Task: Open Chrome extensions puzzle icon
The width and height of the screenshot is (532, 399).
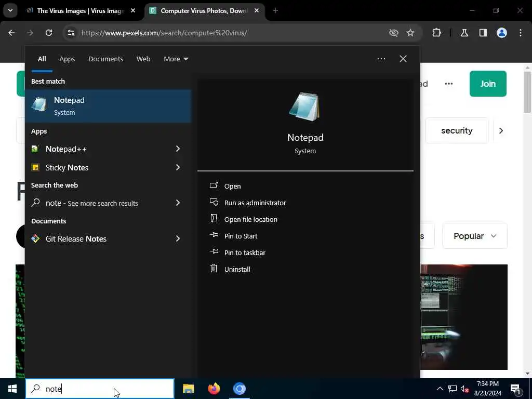Action: click(x=436, y=33)
